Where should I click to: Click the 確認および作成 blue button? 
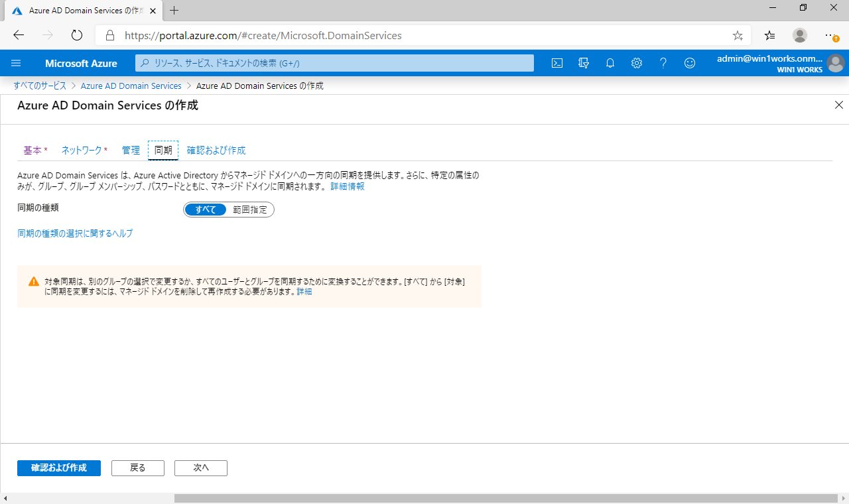click(x=59, y=468)
